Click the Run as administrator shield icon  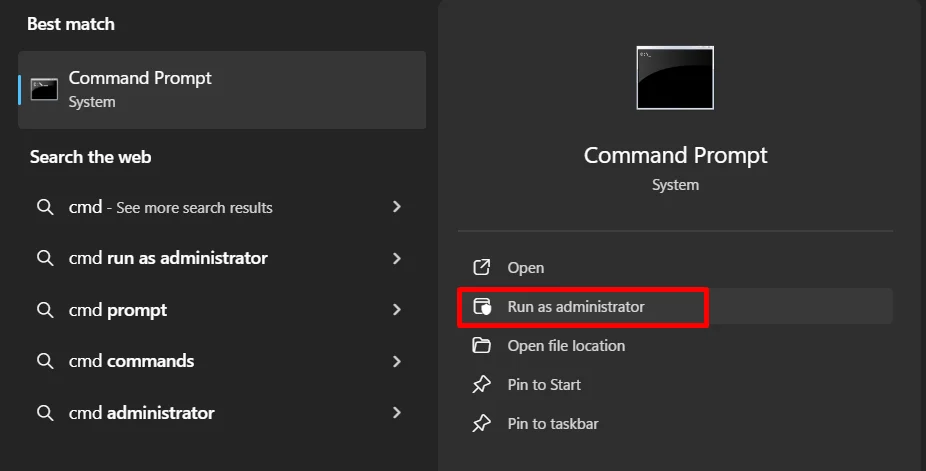click(482, 306)
